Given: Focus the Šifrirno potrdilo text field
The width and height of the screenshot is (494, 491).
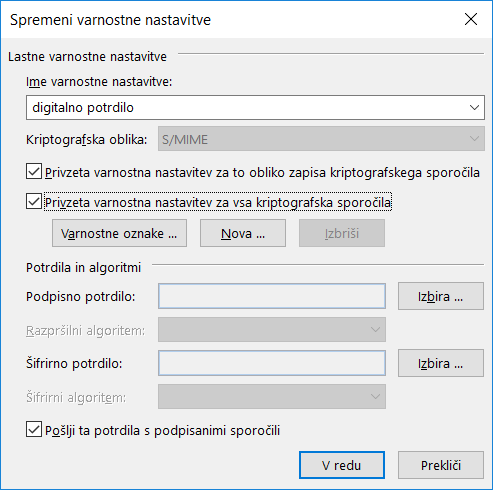Looking at the screenshot, I should [272, 363].
